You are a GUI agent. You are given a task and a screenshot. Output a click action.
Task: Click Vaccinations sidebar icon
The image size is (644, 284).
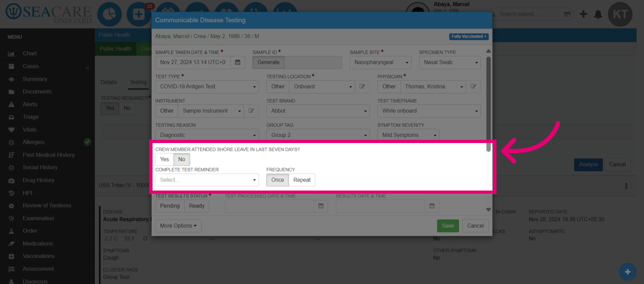11,256
